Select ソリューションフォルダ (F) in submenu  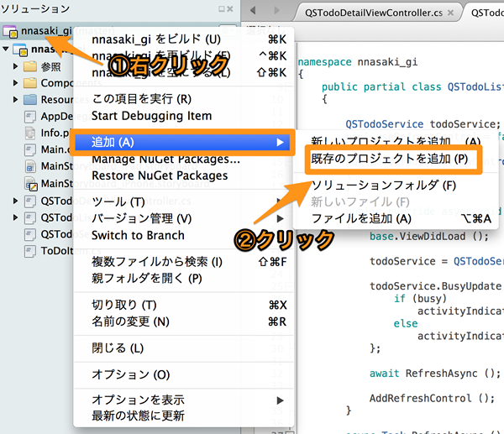[x=396, y=186]
